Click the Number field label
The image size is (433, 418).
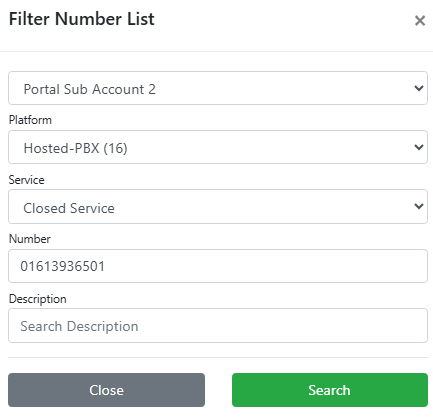[30, 239]
